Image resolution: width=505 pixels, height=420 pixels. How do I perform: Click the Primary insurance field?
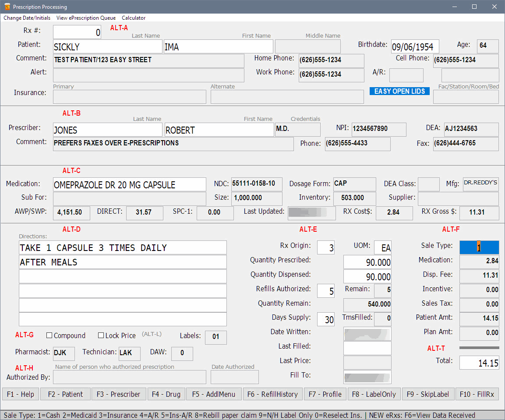(130, 97)
